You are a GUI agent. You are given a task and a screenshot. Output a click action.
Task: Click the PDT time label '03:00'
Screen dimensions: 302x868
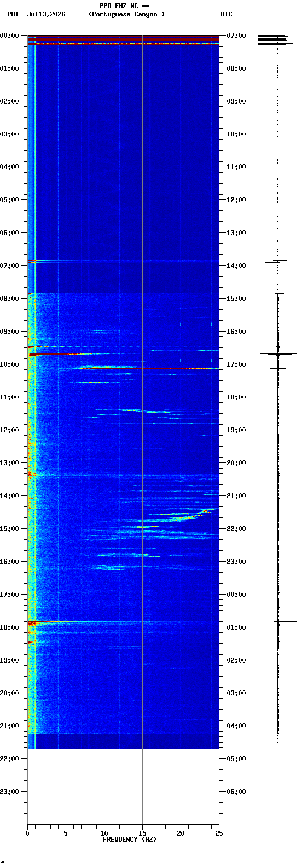click(x=10, y=134)
